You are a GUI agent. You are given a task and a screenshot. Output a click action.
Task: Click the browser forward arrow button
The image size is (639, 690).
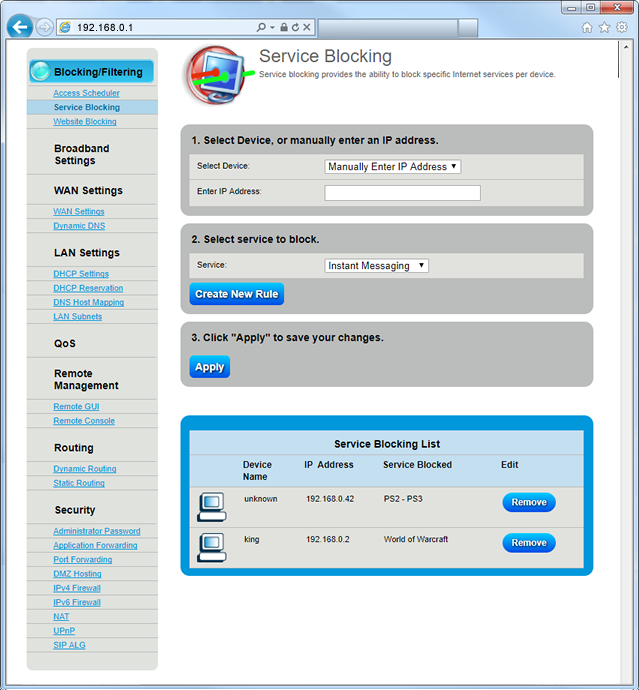(45, 27)
